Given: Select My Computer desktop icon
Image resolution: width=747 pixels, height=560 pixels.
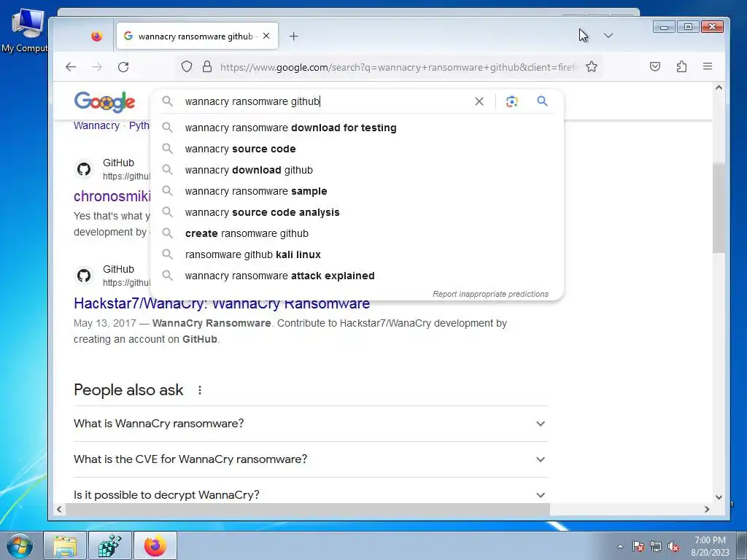Looking at the screenshot, I should [24, 31].
